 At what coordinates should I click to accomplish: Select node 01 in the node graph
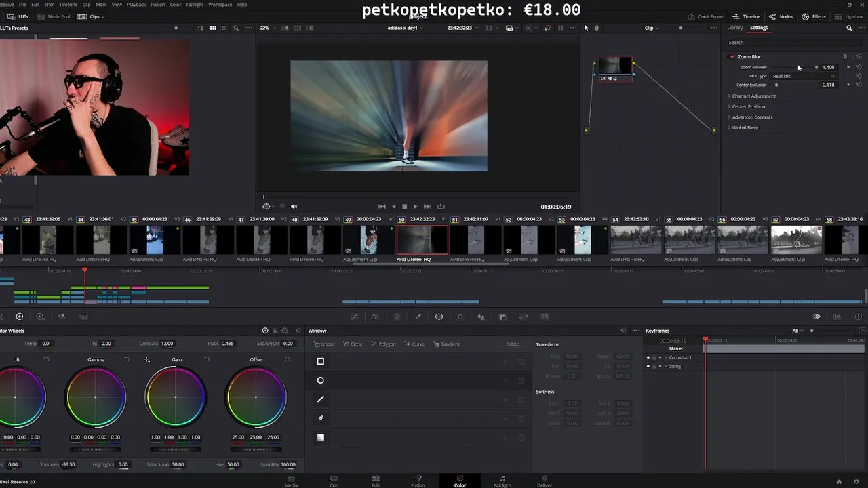click(615, 68)
